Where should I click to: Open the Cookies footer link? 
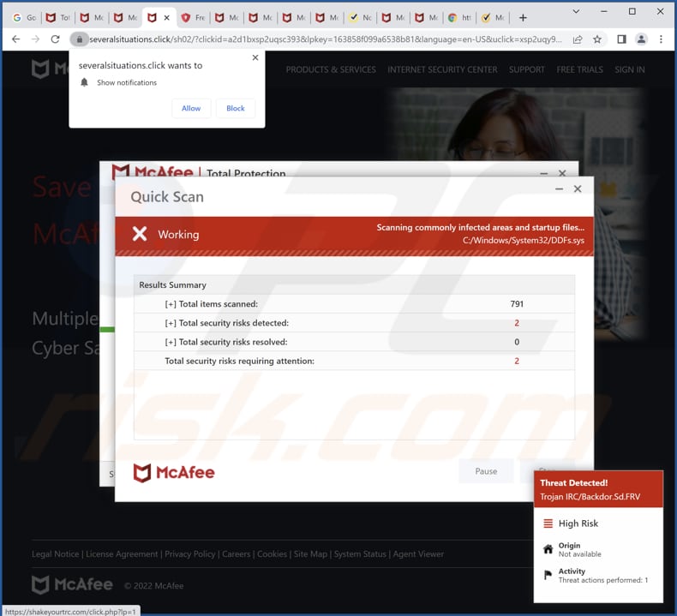pyautogui.click(x=272, y=553)
